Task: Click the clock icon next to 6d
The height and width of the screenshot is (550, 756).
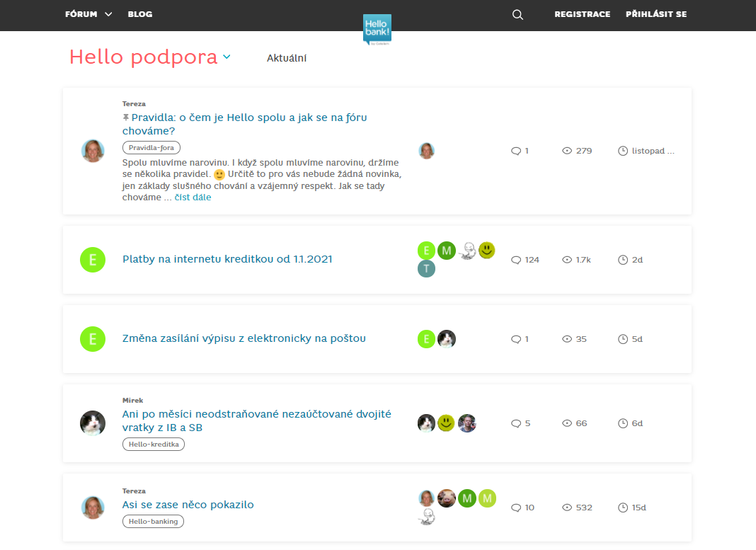Action: [623, 423]
